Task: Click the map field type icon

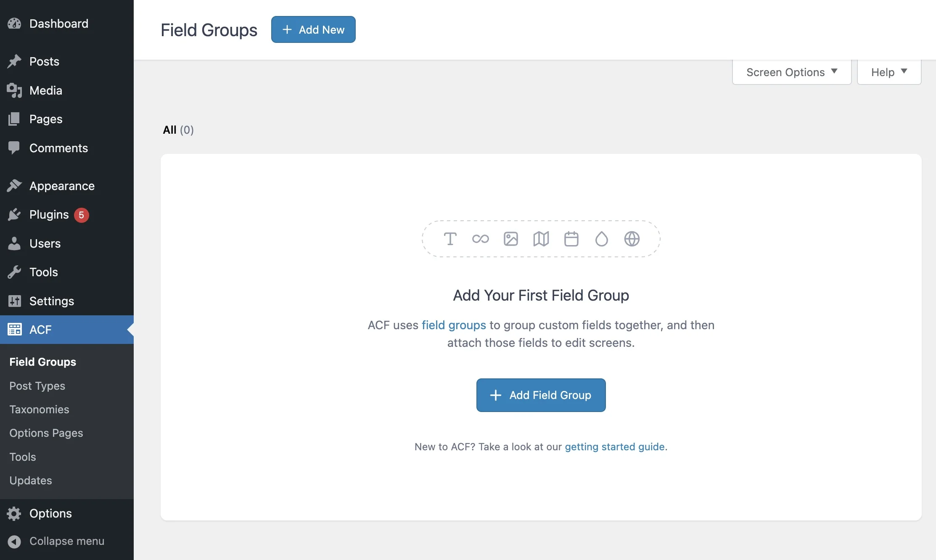Action: tap(541, 239)
